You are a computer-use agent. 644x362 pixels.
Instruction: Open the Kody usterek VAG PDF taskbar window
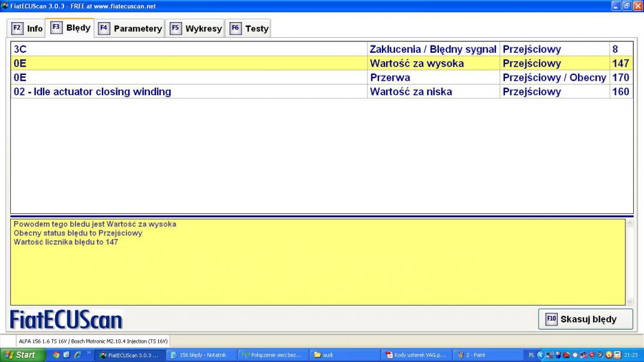(416, 355)
